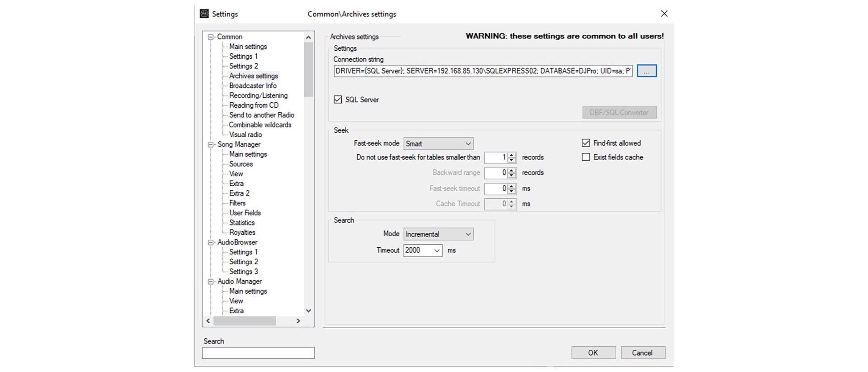Decrease the Backward range records spinner
Viewport: 868px width, 372px height.
pos(512,175)
